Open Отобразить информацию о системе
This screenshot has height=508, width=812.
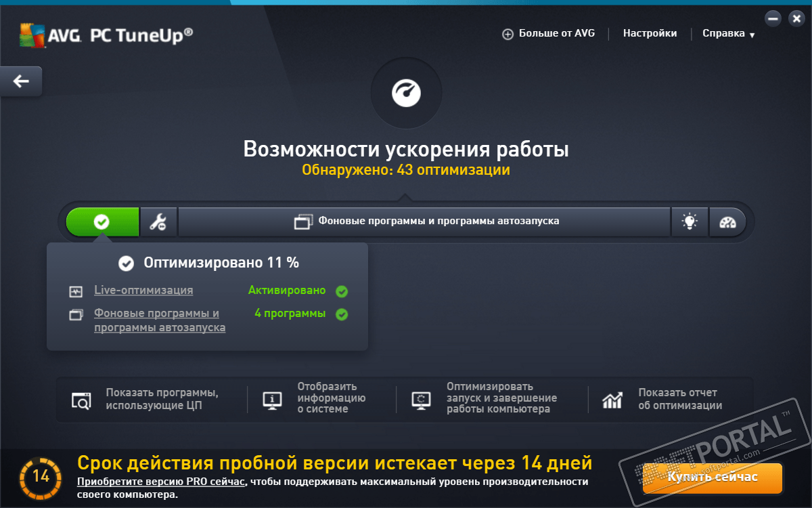point(332,398)
